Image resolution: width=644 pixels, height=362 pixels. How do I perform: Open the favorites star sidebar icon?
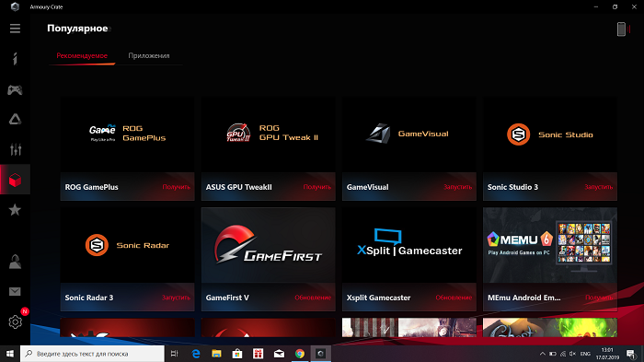coord(16,210)
